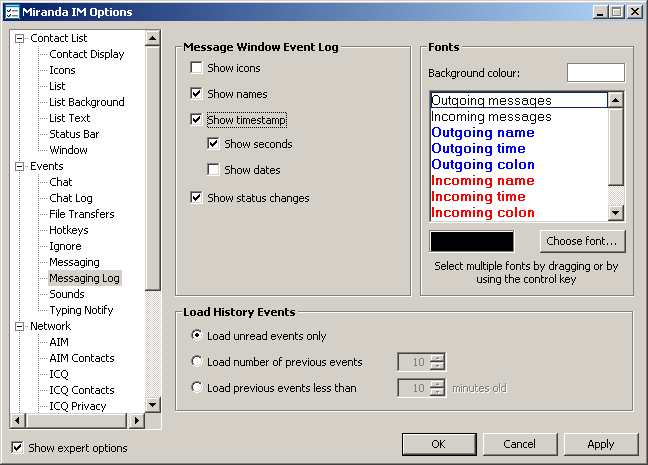Select the Hotkeys tree item
The height and width of the screenshot is (465, 648).
(69, 230)
